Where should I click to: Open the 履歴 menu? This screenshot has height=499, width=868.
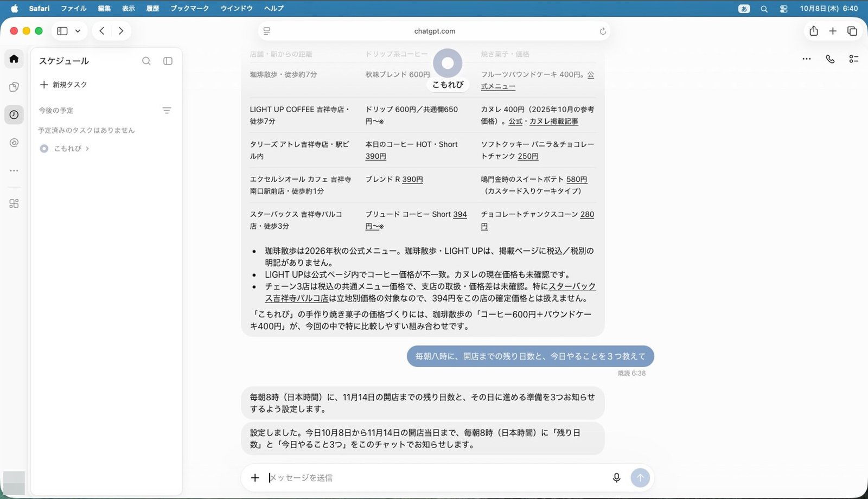tap(152, 8)
